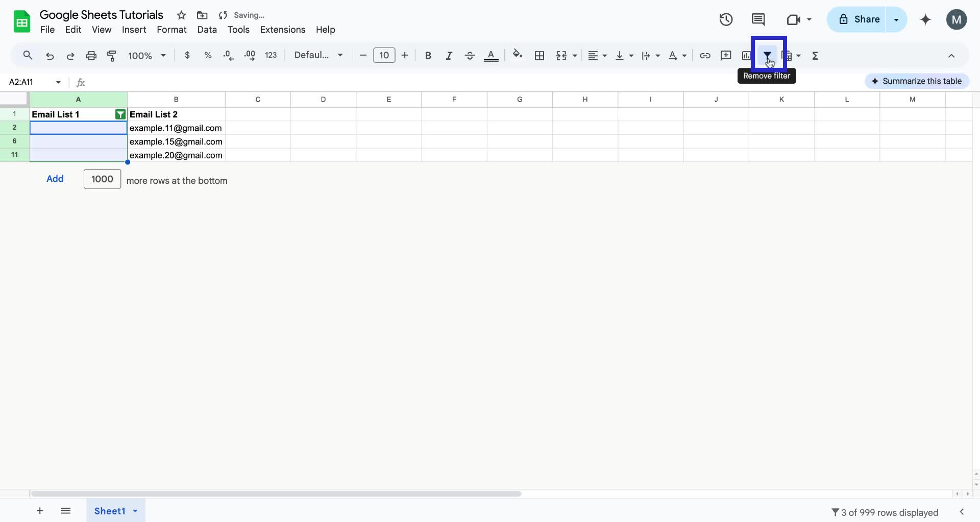
Task: Click the Remove filter toolbar icon
Action: [x=767, y=56]
